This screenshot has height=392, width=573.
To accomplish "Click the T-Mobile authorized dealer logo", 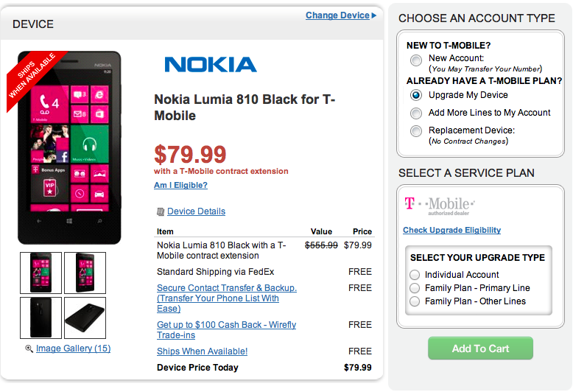I will point(440,205).
